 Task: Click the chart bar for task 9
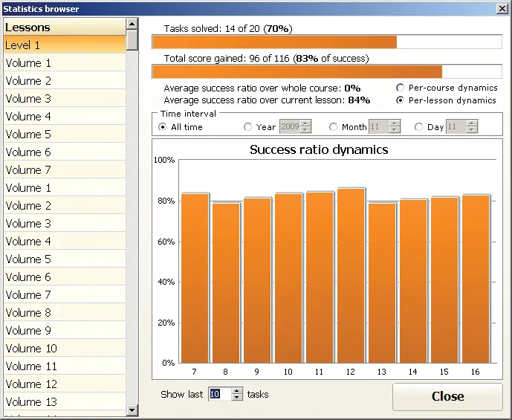click(x=257, y=280)
